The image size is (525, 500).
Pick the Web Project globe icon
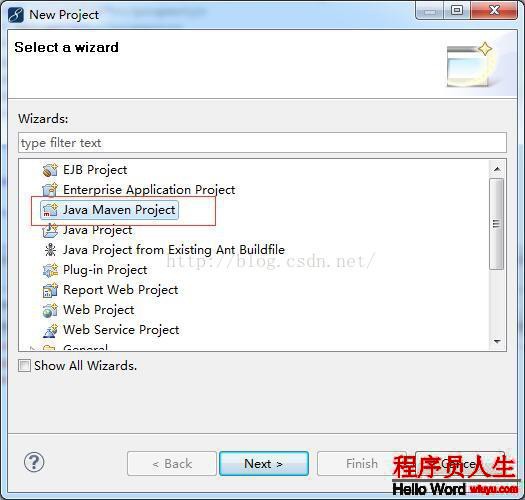[50, 310]
